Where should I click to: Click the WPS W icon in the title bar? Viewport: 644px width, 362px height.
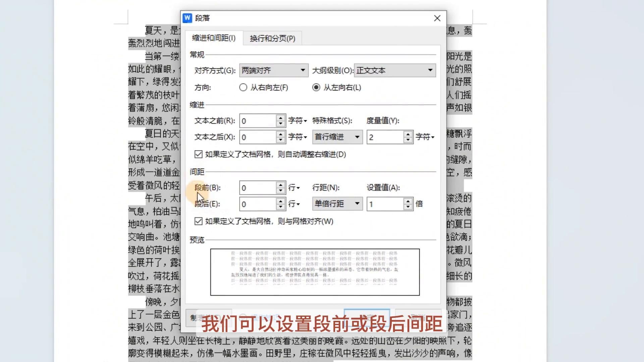pyautogui.click(x=187, y=18)
